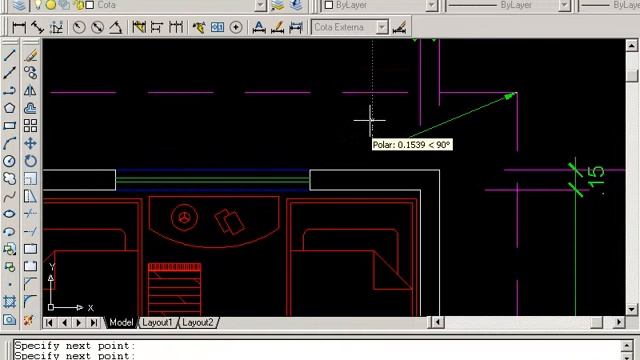Viewport: 640px width, 360px height.
Task: Select the Ordinate Dimension tool
Action: pyautogui.click(x=56, y=27)
